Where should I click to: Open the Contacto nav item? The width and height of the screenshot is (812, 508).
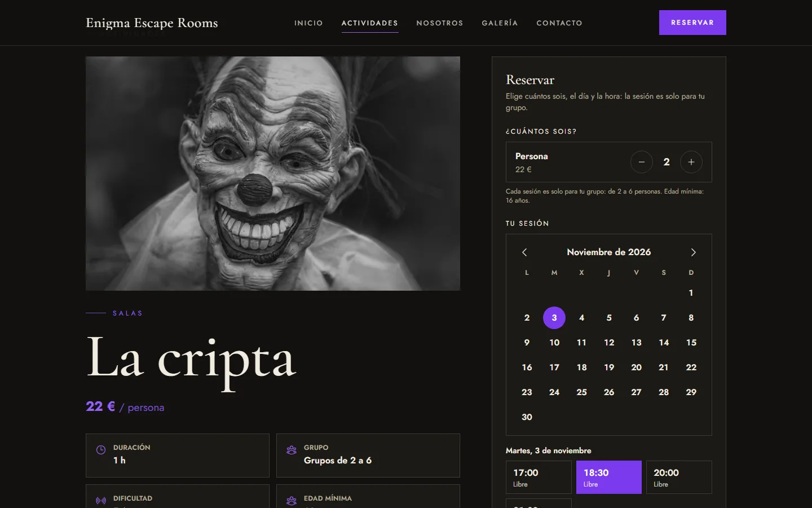[x=559, y=23]
